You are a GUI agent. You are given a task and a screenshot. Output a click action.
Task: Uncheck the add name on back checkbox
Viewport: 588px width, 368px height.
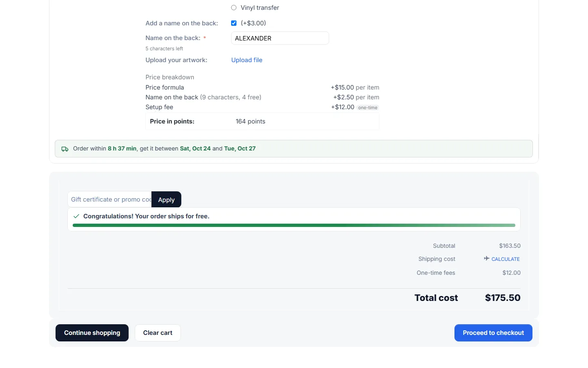pyautogui.click(x=234, y=23)
